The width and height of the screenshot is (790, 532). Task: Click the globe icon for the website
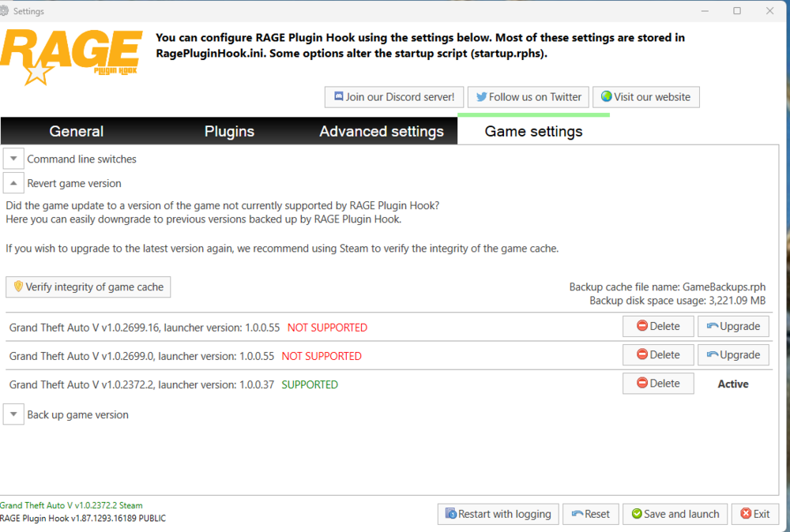pos(607,96)
